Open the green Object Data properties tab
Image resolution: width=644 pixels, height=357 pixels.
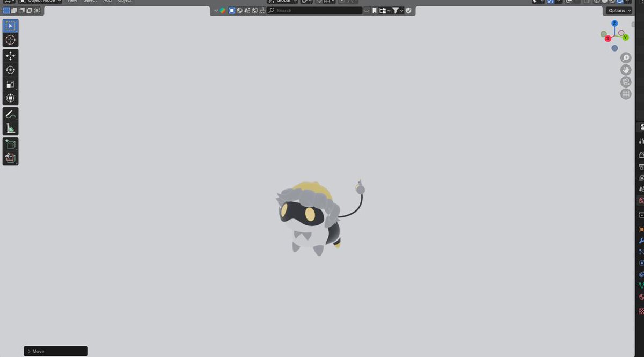641,286
